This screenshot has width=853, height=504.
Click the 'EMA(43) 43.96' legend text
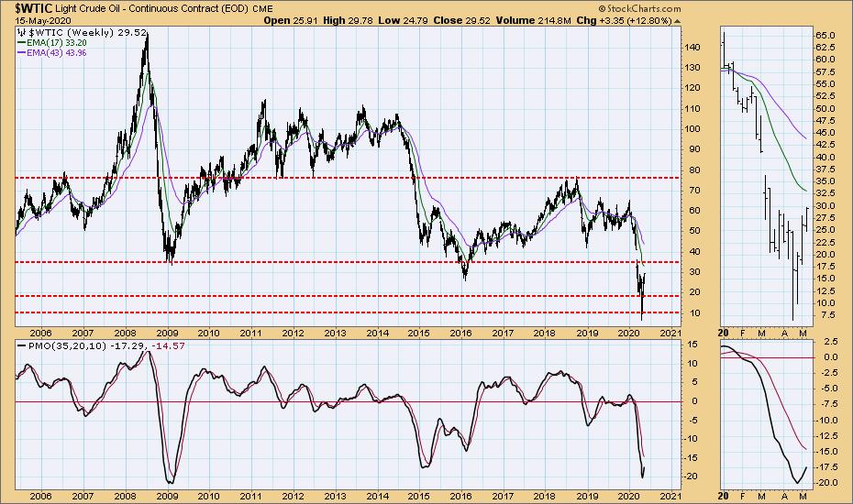[x=57, y=53]
